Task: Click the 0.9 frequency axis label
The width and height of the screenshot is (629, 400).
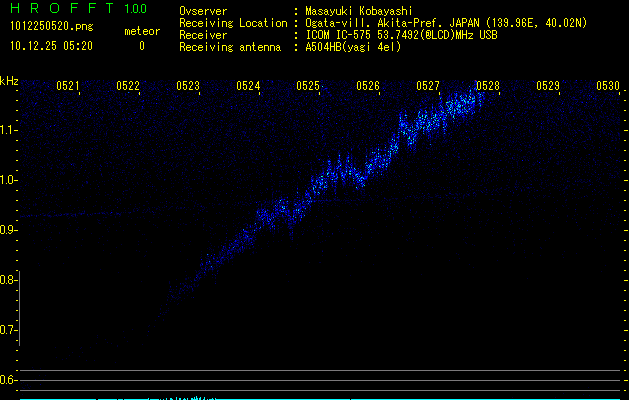Action: (x=8, y=230)
